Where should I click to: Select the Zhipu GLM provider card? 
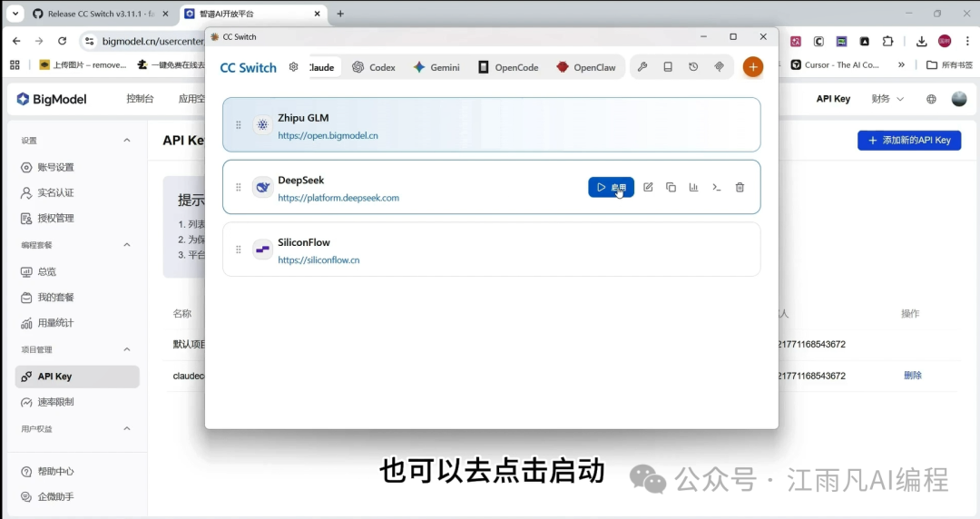click(491, 124)
